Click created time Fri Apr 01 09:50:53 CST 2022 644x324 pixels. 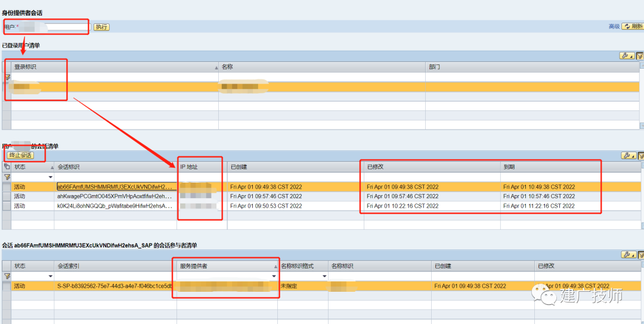tap(266, 206)
